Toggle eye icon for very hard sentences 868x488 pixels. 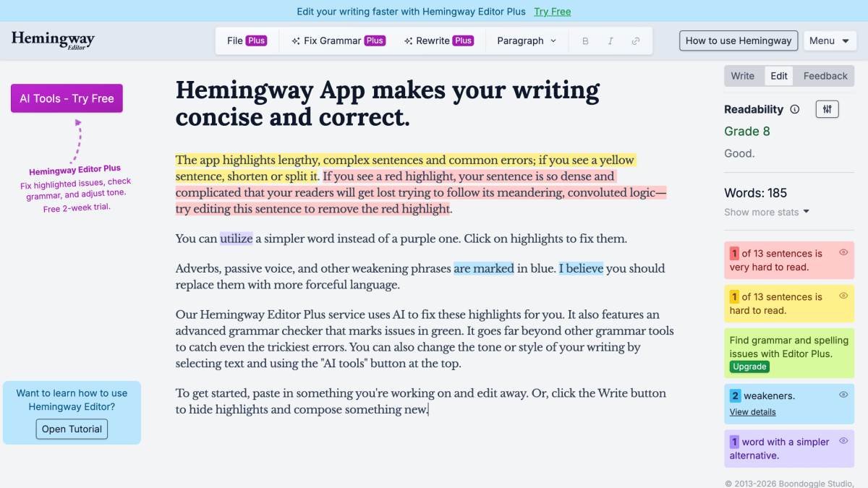(843, 252)
